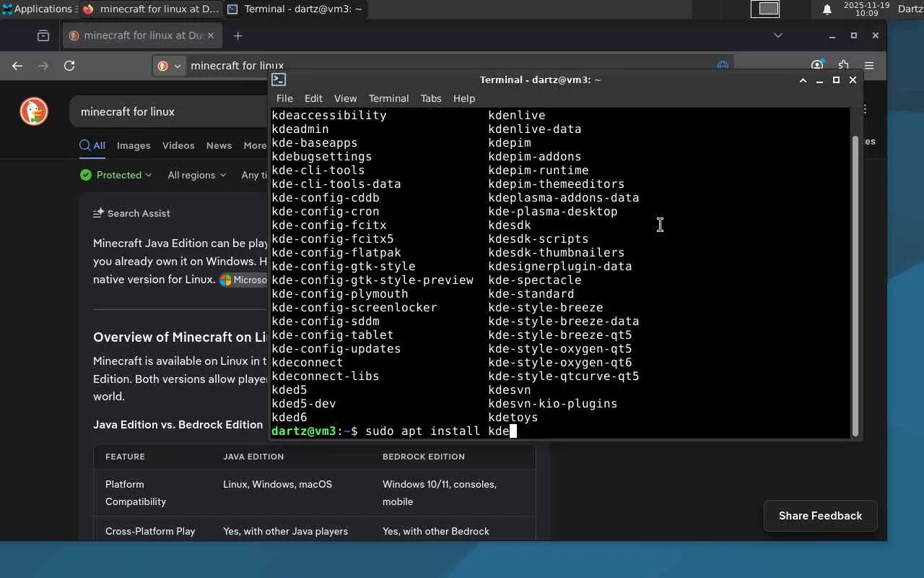Click the terminal window icon in its title bar
The width and height of the screenshot is (924, 578).
point(279,80)
